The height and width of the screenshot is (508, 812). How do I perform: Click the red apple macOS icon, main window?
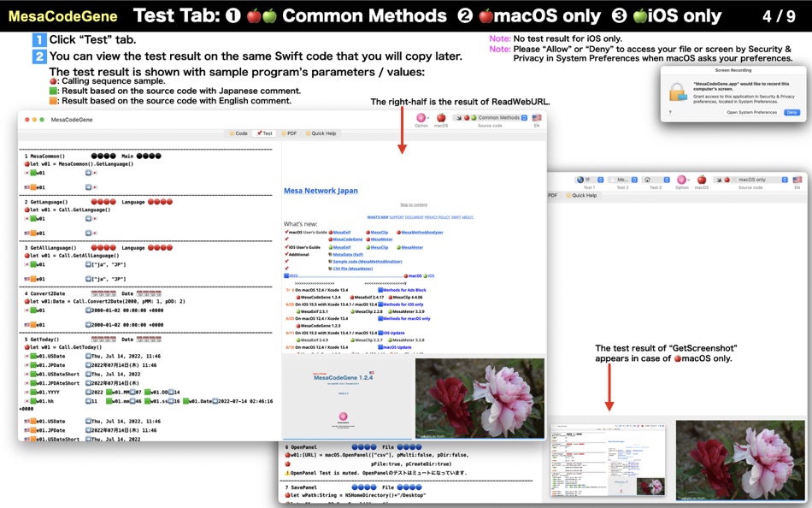tap(441, 118)
